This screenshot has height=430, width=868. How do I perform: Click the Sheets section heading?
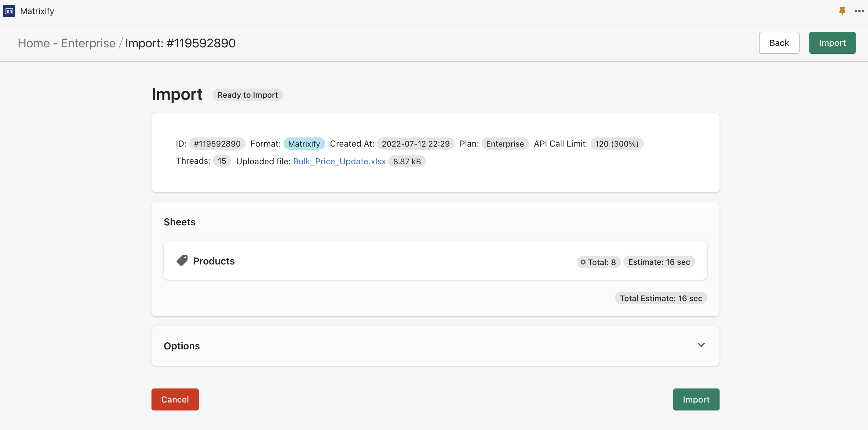coord(180,222)
